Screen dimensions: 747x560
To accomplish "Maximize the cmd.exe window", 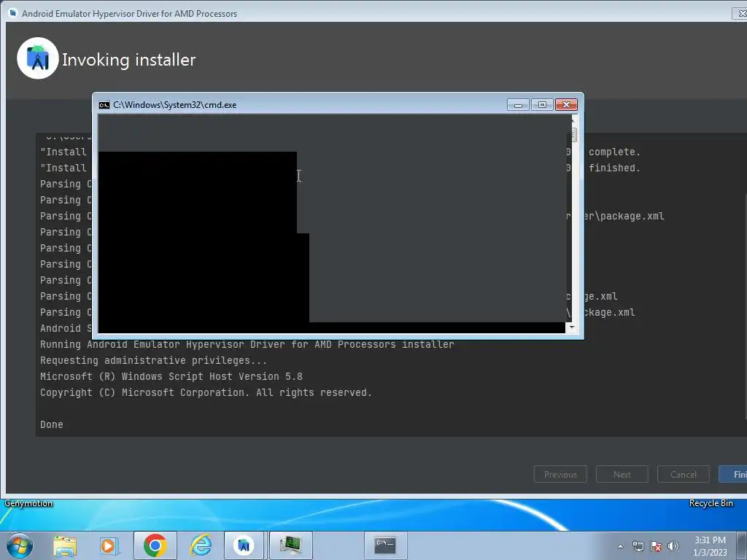I will 542,105.
